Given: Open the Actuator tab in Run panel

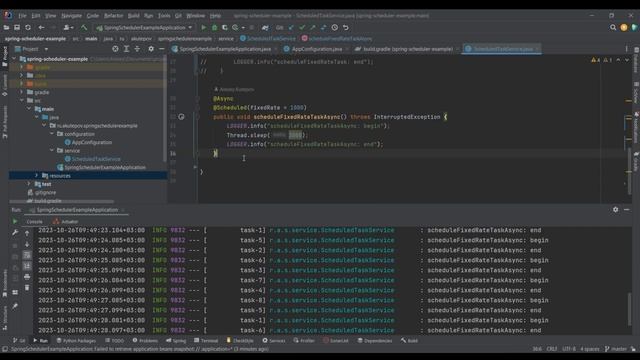Looking at the screenshot, I should (x=65, y=222).
